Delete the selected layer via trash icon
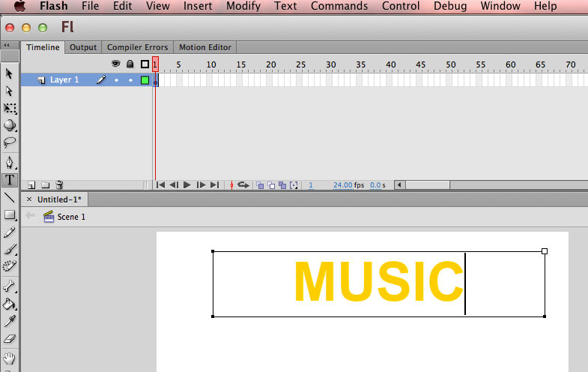This screenshot has height=372, width=588. 59,184
